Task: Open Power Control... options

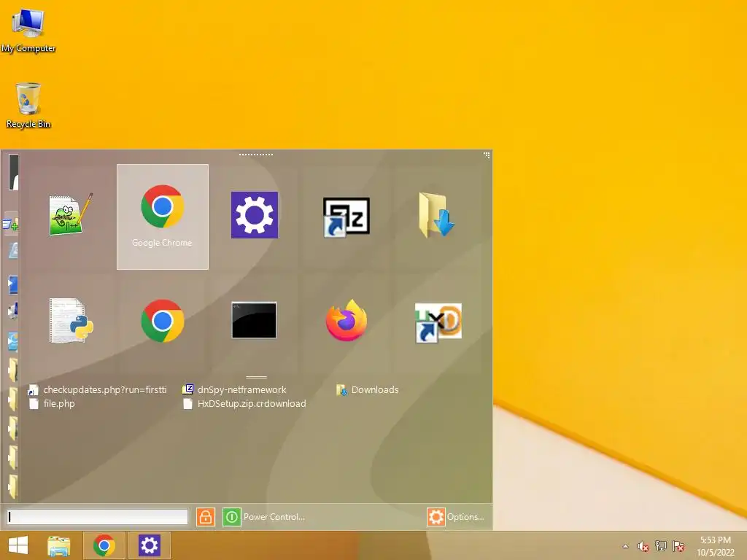Action: click(274, 517)
